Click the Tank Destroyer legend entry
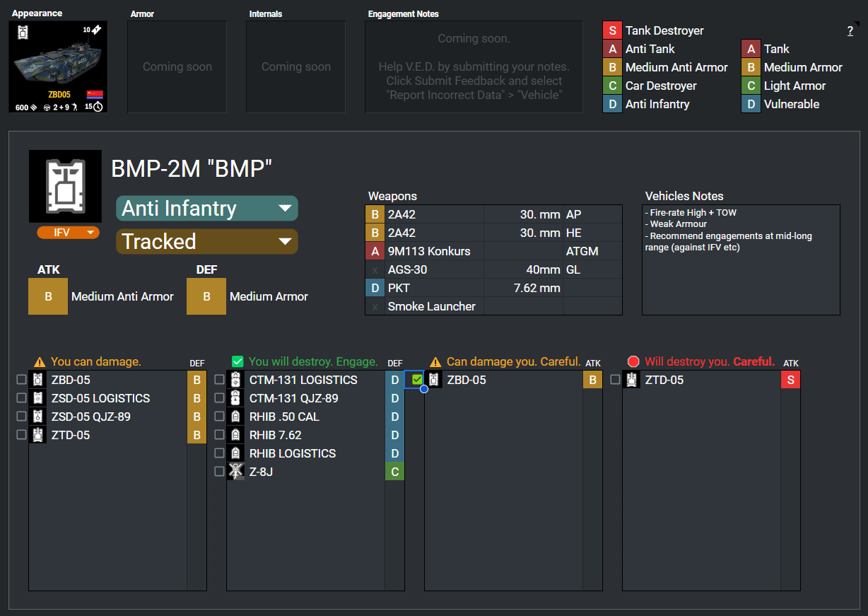Image resolution: width=868 pixels, height=616 pixels. pyautogui.click(x=654, y=30)
